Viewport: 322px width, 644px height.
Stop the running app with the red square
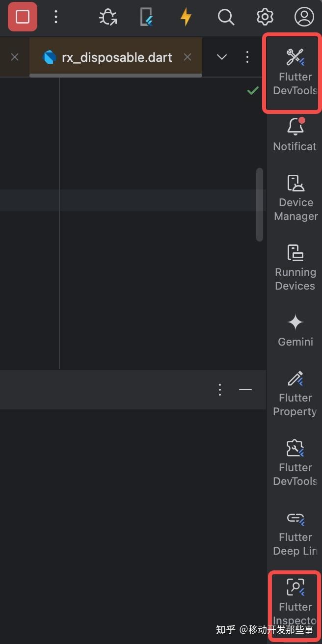(22, 17)
